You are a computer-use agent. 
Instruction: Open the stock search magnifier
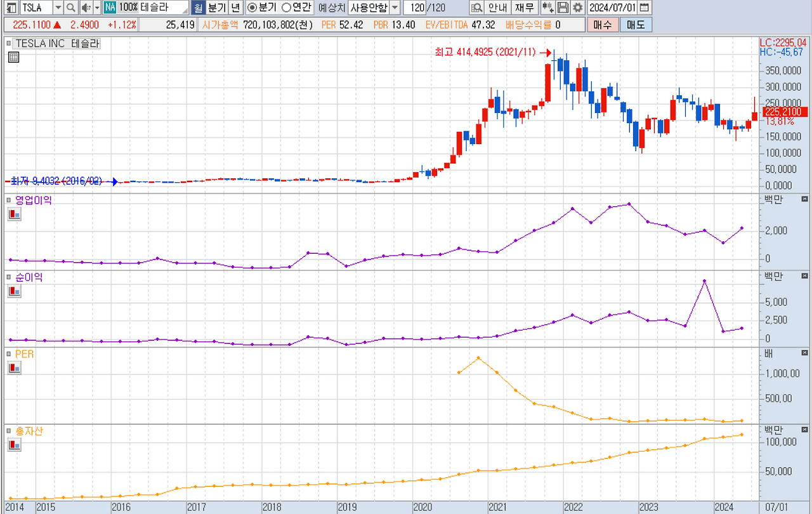tap(70, 8)
